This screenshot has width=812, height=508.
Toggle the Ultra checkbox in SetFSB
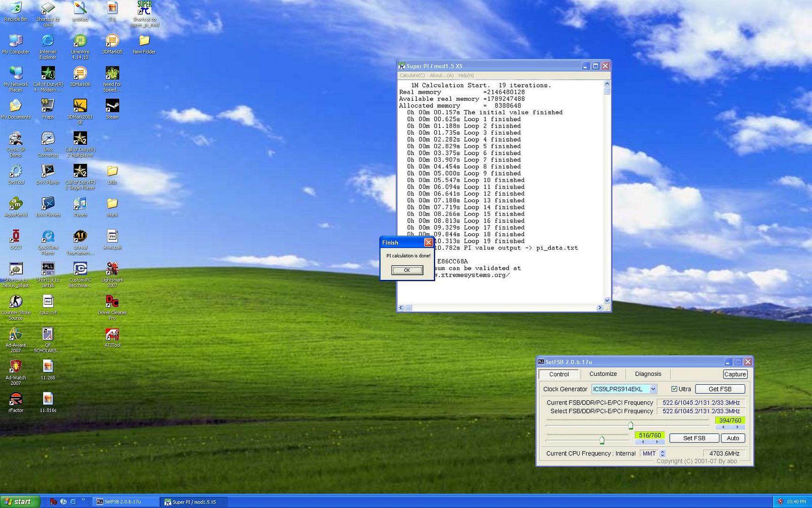[x=674, y=389]
